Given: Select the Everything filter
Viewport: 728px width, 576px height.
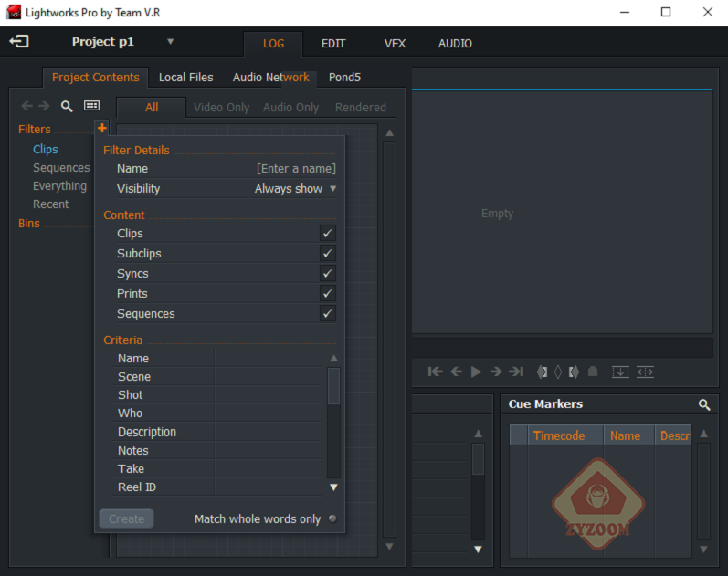Looking at the screenshot, I should click(59, 185).
